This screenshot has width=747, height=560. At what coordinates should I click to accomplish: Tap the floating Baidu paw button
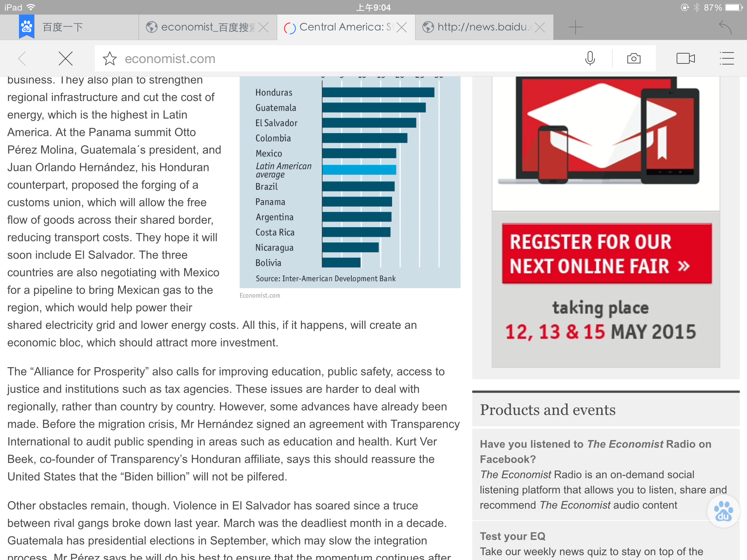[x=723, y=512]
